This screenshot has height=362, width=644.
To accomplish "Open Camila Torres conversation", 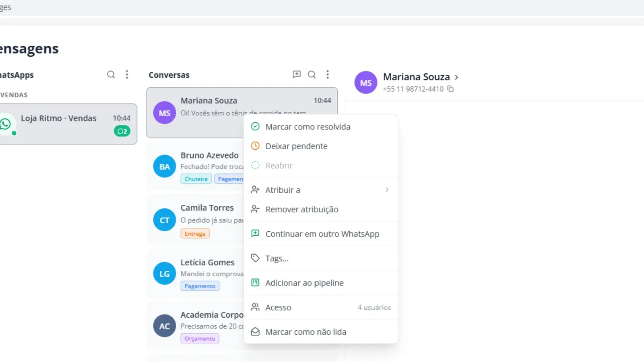I will (195, 220).
